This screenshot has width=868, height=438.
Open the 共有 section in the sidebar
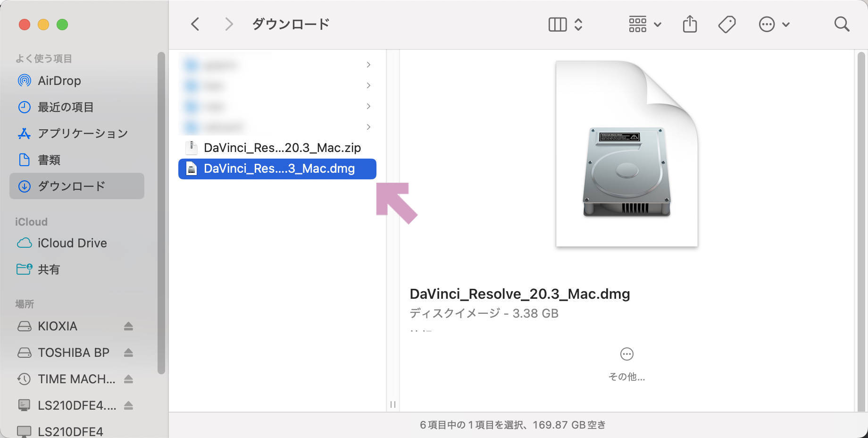[x=49, y=269]
